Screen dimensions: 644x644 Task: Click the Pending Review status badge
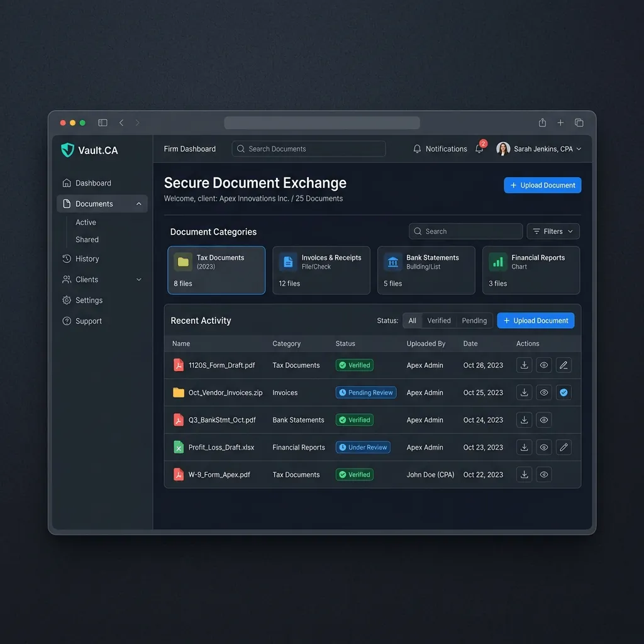coord(366,392)
